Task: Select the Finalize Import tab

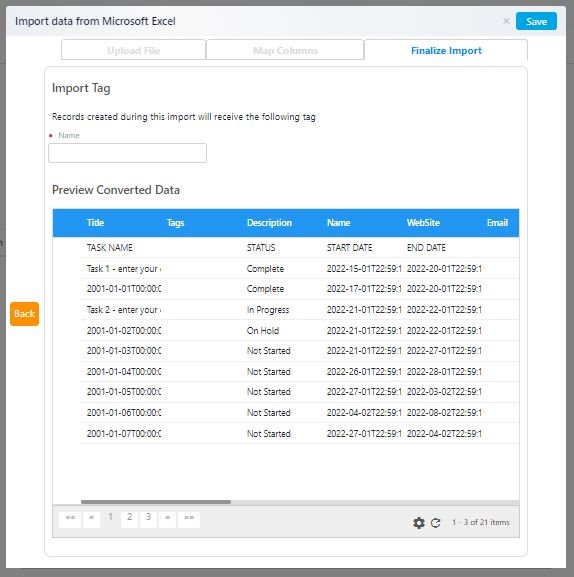Action: tap(446, 50)
